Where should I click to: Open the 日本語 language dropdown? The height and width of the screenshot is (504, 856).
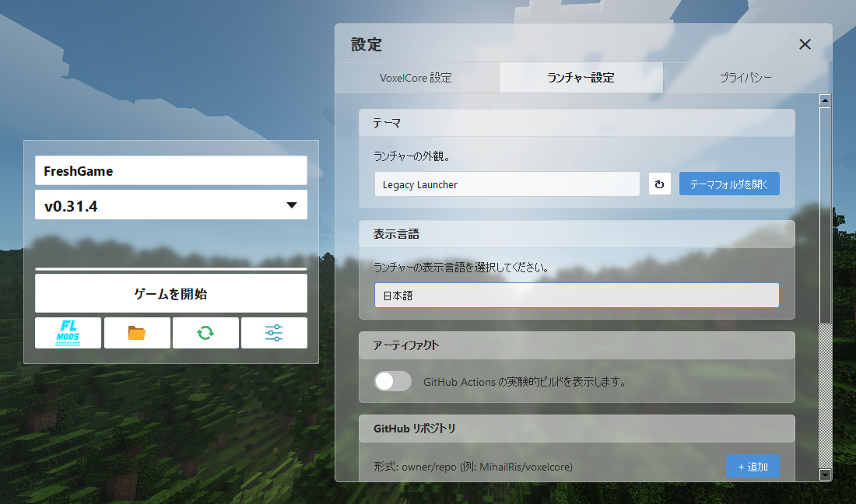577,295
